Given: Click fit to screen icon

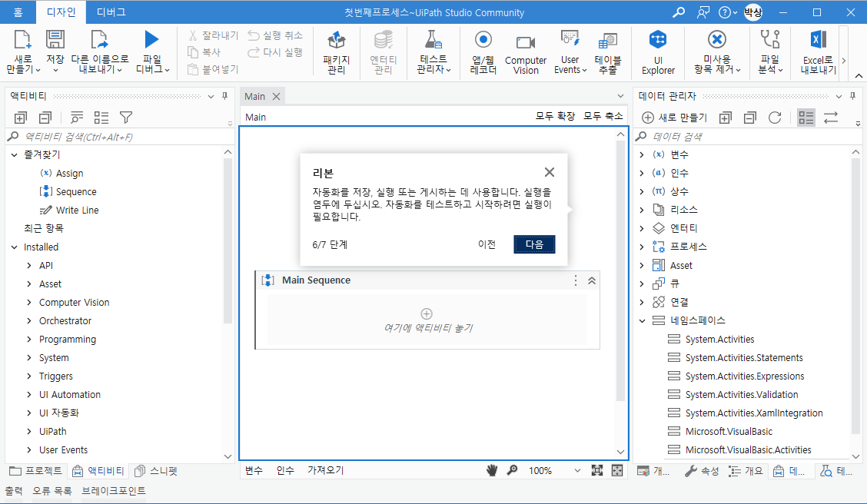Looking at the screenshot, I should (x=596, y=470).
